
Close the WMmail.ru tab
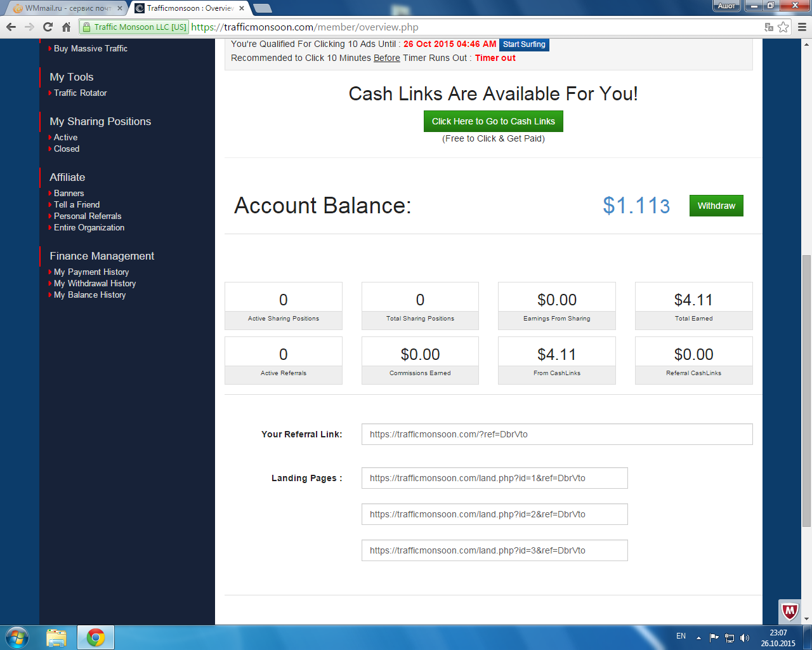tap(120, 8)
